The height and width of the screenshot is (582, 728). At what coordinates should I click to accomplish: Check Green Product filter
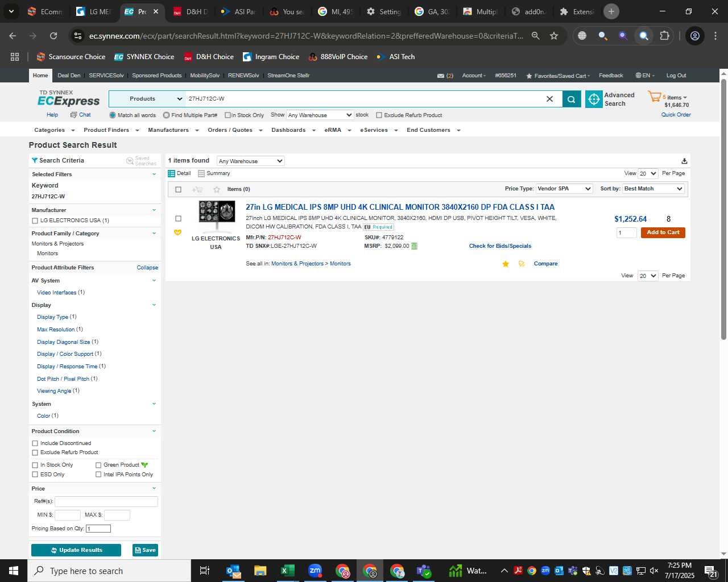click(x=98, y=465)
